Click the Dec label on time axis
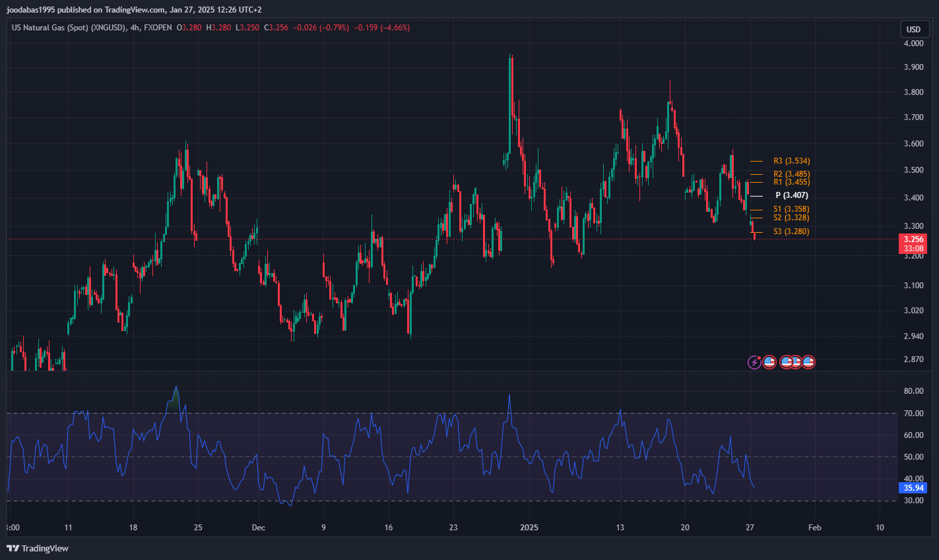 [x=259, y=528]
